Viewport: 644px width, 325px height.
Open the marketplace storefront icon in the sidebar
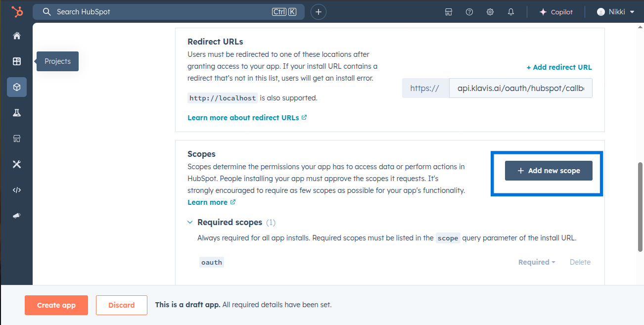[17, 139]
